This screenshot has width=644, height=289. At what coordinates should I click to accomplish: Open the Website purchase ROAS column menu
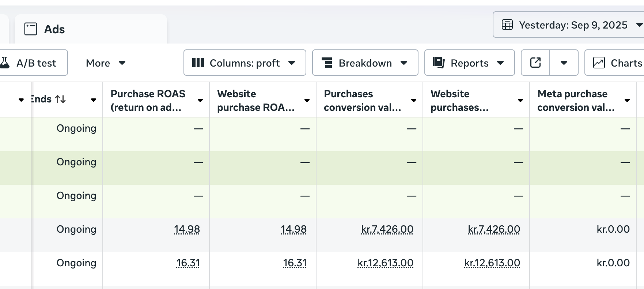pos(307,100)
